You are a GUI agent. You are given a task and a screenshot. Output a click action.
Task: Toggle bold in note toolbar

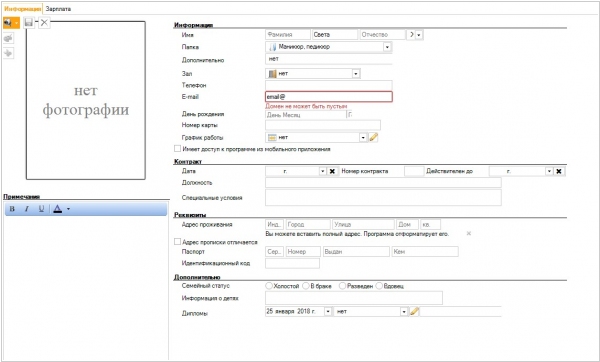(x=12, y=209)
